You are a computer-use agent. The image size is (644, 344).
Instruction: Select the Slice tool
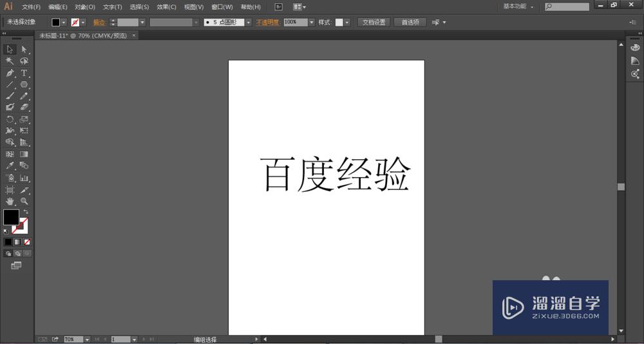coord(24,190)
